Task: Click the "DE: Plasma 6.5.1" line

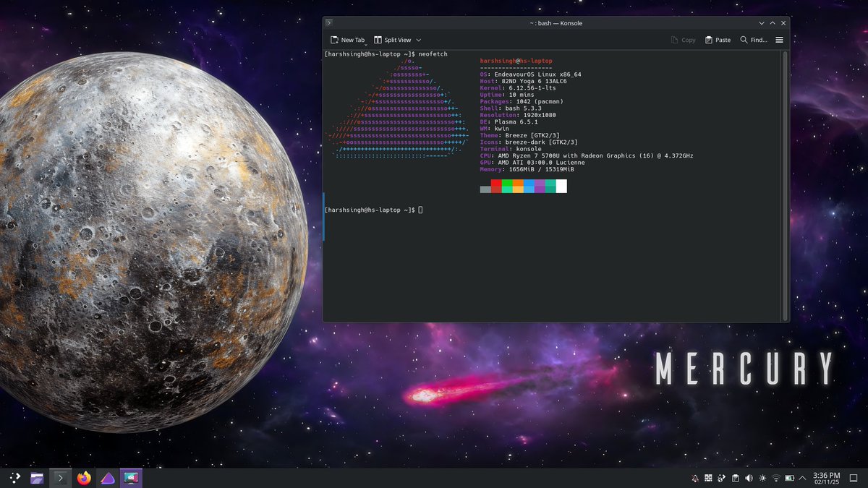Action: (x=509, y=122)
